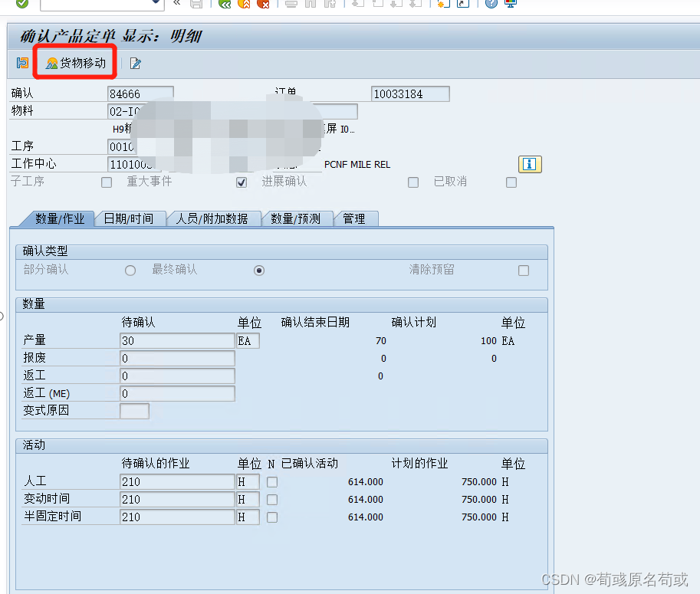This screenshot has height=594, width=700.
Task: Click the 产量 field containing 30
Action: coord(177,340)
